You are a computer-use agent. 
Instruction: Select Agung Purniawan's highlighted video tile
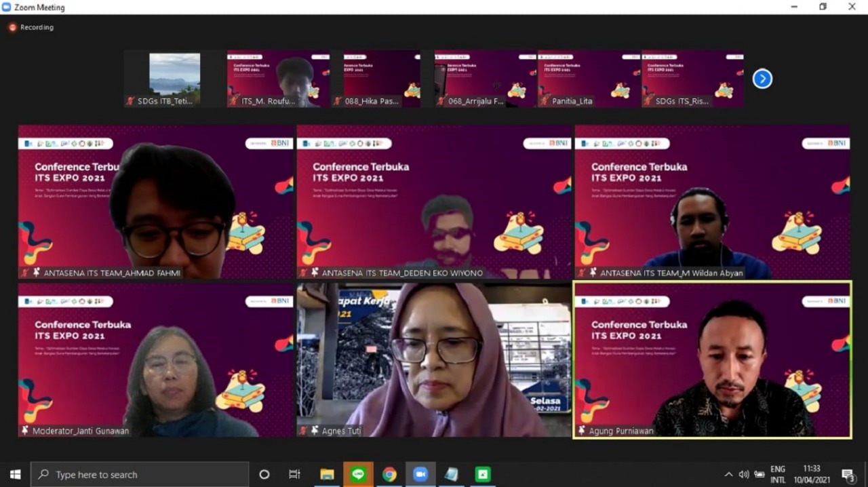[710, 359]
